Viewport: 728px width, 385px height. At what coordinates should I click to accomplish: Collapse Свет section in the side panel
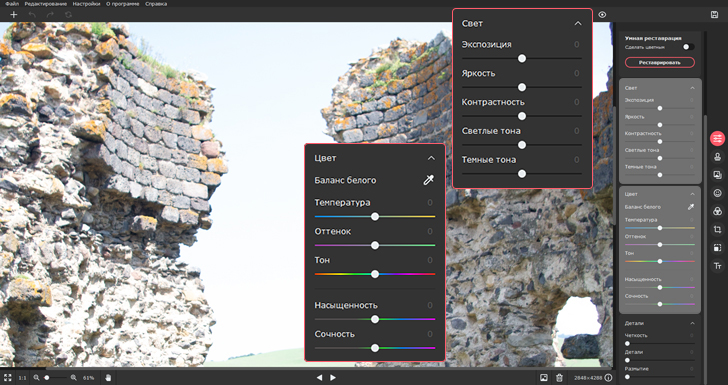pos(692,88)
